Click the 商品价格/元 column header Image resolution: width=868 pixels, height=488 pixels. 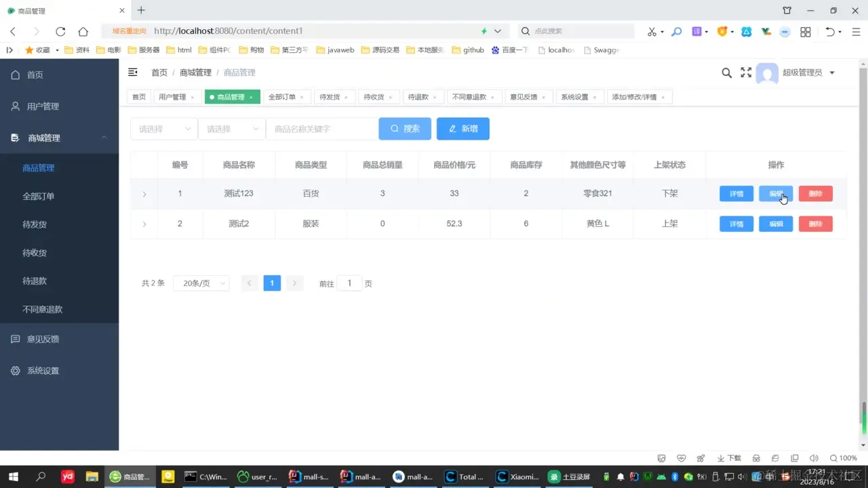(454, 165)
